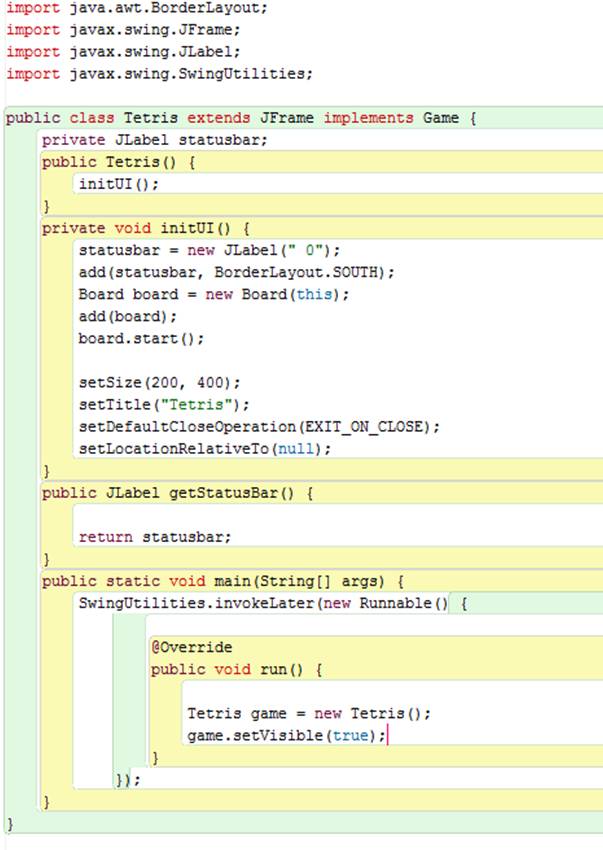The width and height of the screenshot is (603, 850).
Task: Click the 'private JLabel statusbar;' declaration
Action: (x=155, y=140)
